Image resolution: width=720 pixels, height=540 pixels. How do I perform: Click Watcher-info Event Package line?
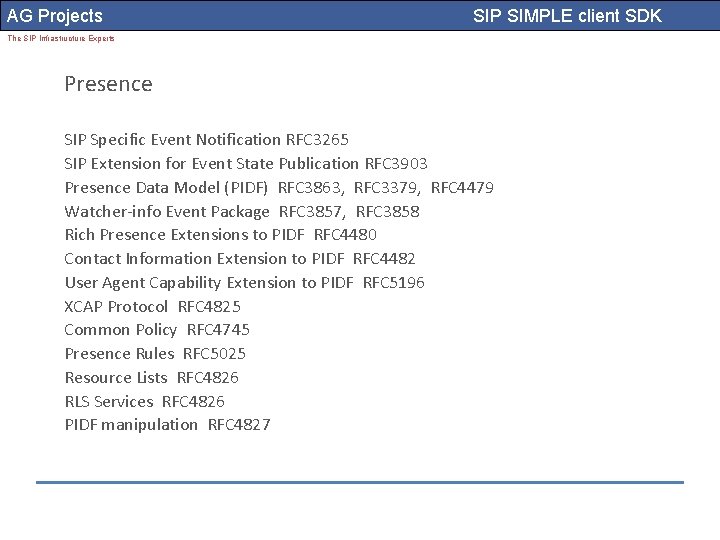pos(167,211)
